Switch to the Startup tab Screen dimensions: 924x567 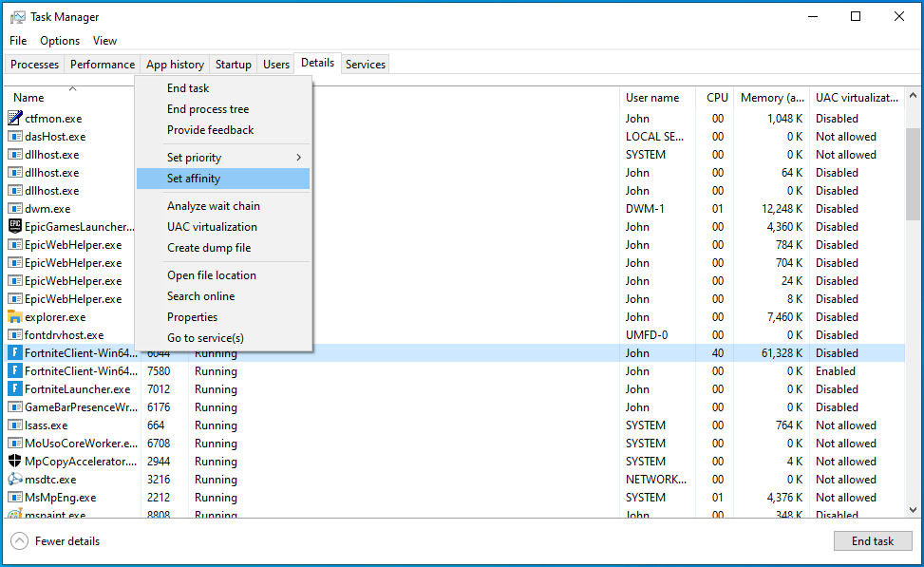pos(234,65)
